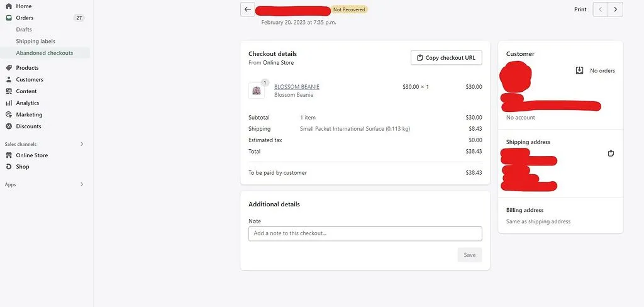Open Discounts percent icon

pos(9,126)
